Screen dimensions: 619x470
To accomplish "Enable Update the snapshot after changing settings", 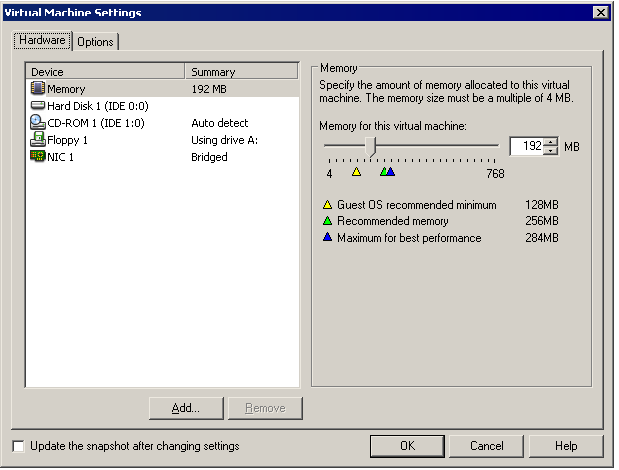I will point(18,446).
